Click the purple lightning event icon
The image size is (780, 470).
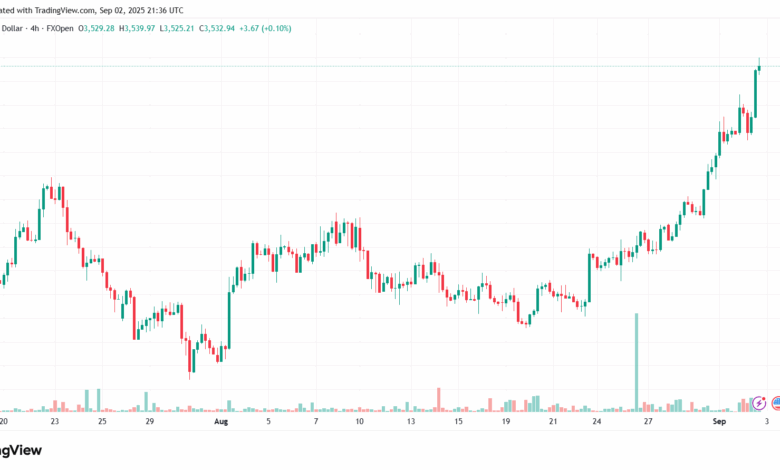(x=760, y=402)
